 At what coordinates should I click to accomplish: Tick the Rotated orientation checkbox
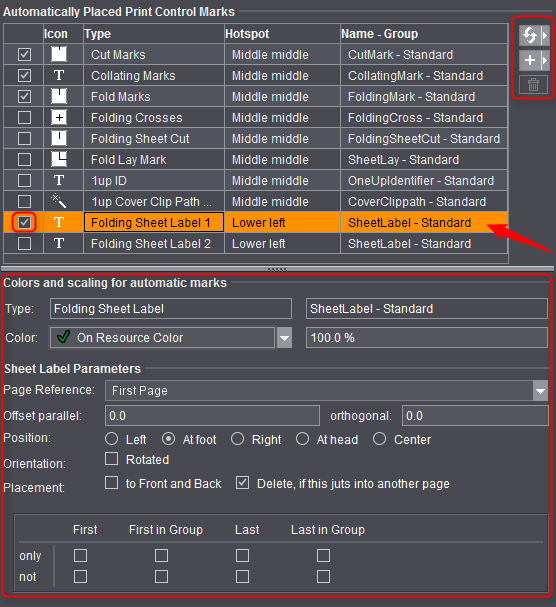(x=112, y=459)
